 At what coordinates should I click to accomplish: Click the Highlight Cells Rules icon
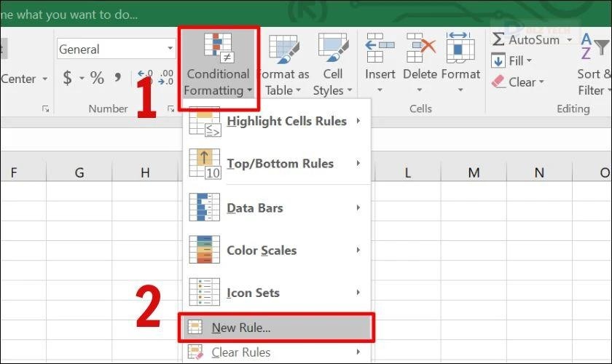tap(205, 122)
